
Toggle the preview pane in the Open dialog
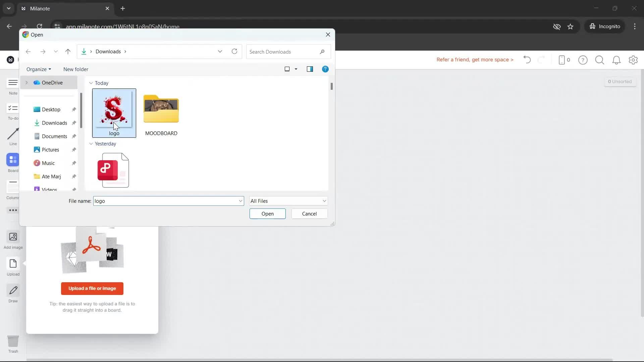310,69
